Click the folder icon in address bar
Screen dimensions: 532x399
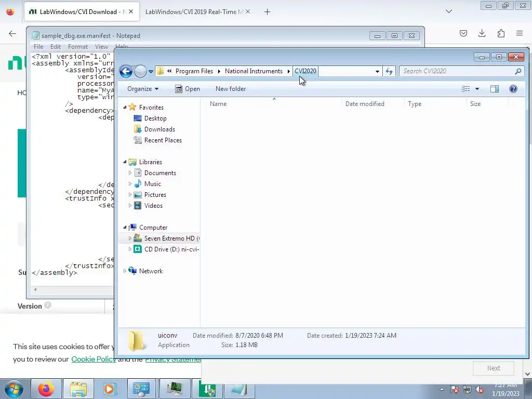pyautogui.click(x=160, y=71)
